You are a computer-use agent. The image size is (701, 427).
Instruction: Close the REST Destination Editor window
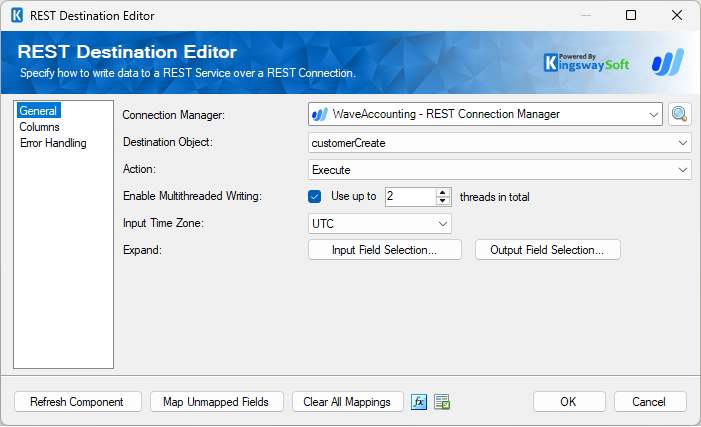coord(677,16)
